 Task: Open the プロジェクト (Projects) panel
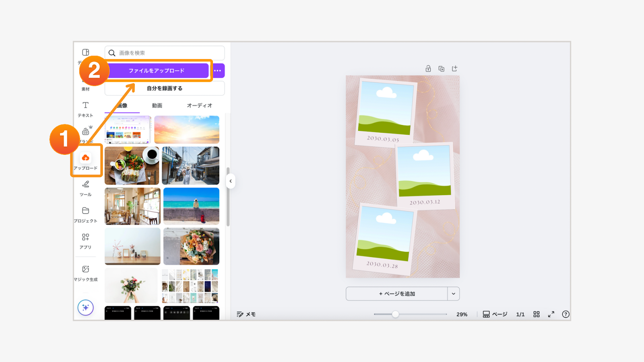point(86,214)
